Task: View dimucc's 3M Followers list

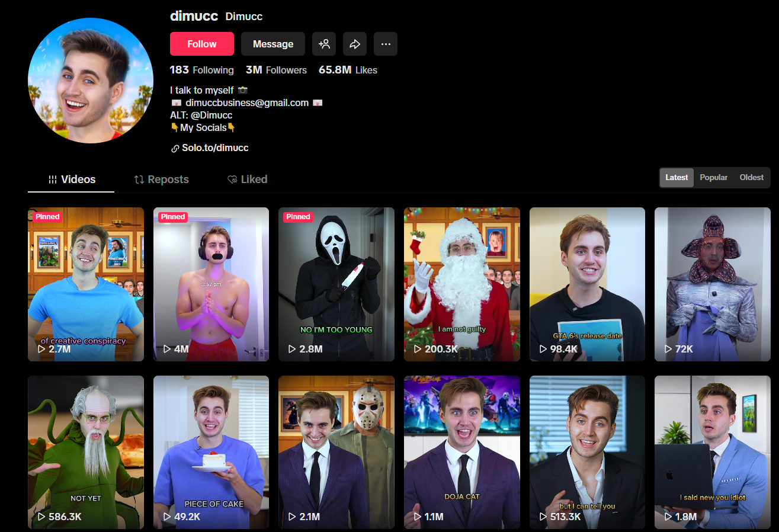Action: pyautogui.click(x=276, y=70)
